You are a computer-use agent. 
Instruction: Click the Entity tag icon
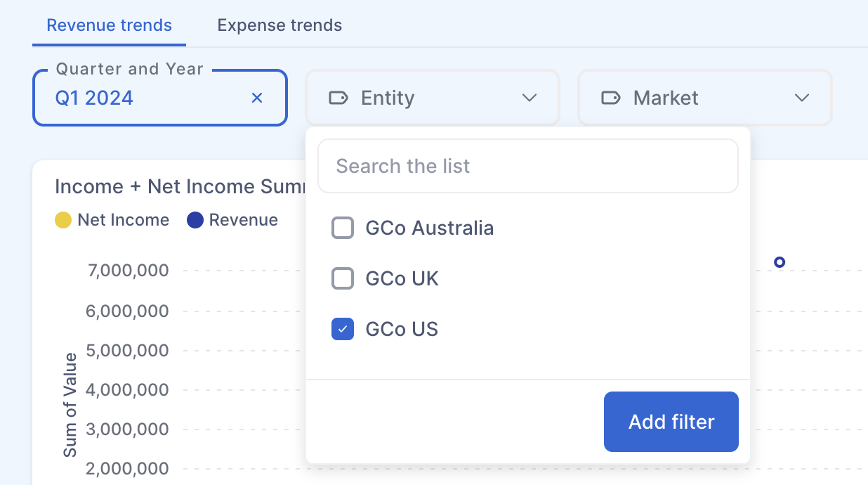(338, 98)
